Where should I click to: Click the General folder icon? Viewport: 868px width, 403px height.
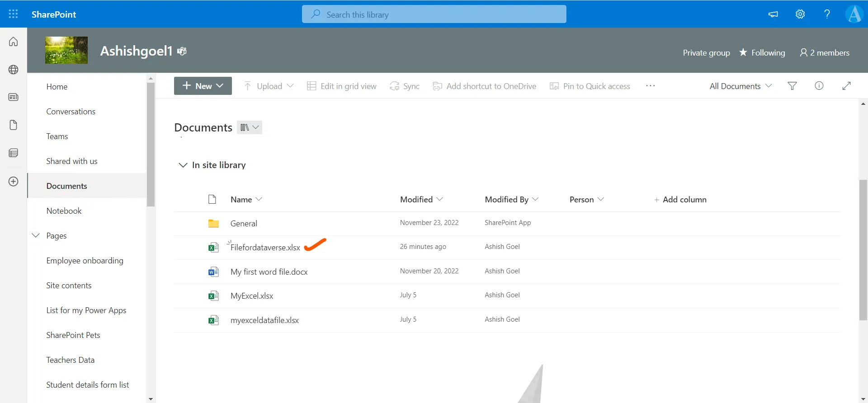(x=213, y=224)
